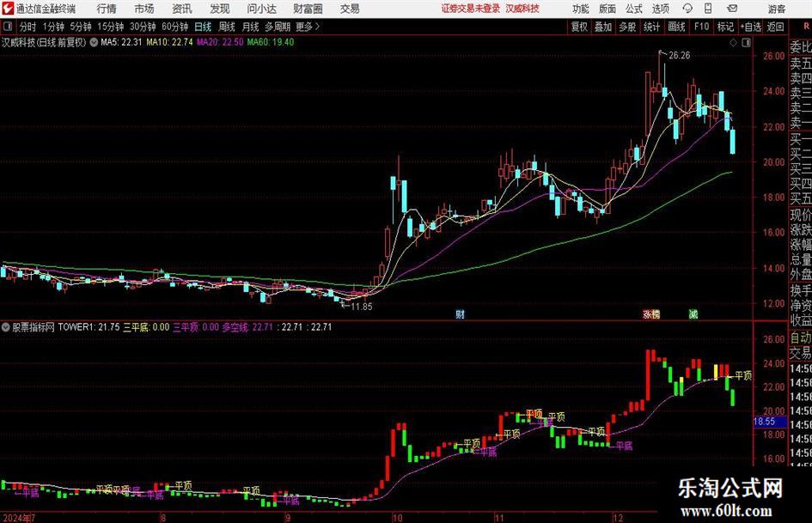The height and width of the screenshot is (523, 812).
Task: Open the 公式 menu
Action: click(633, 9)
